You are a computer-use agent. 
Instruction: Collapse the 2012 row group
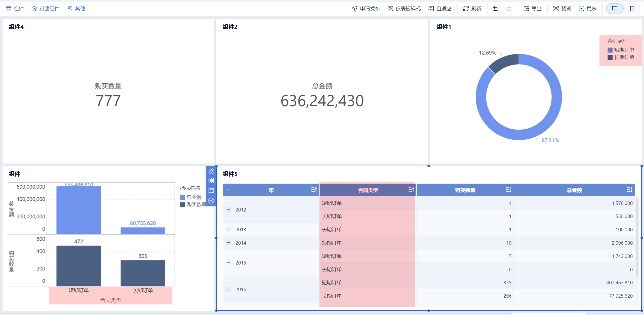[228, 209]
